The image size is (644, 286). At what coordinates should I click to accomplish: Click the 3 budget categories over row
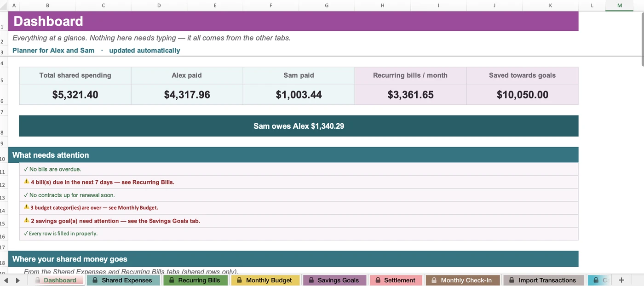click(299, 208)
